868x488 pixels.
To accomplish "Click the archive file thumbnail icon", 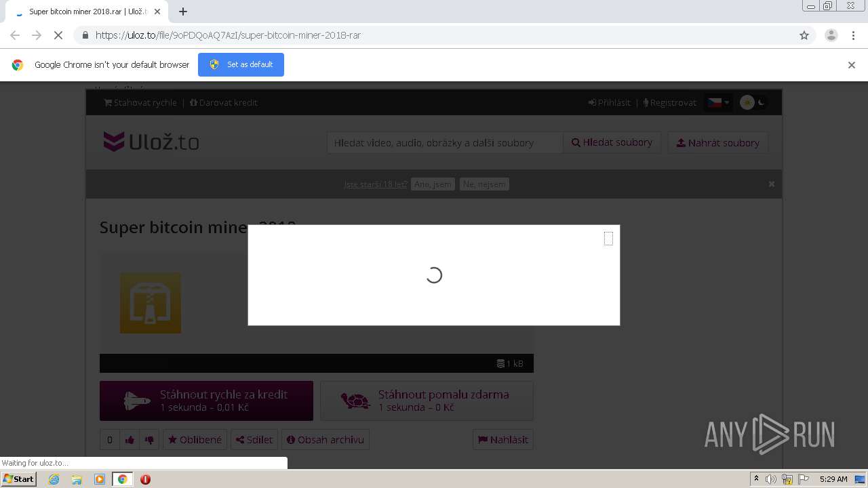I will click(151, 303).
